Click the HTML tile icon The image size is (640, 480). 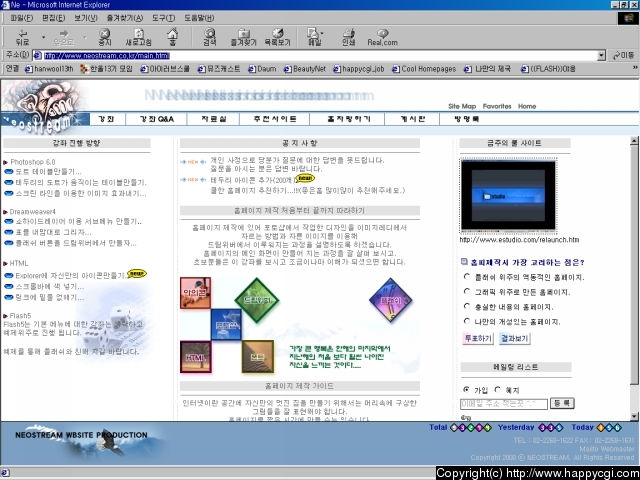click(196, 357)
